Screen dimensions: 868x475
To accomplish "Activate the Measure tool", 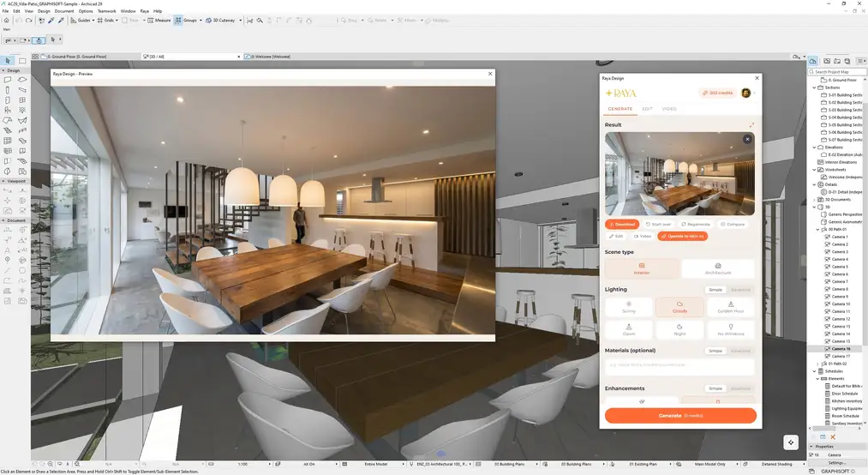I will 159,20.
